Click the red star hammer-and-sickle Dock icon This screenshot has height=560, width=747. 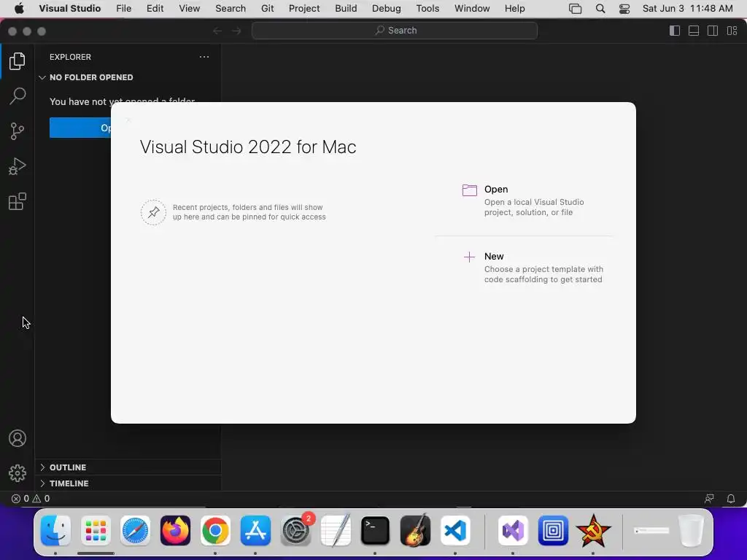click(593, 531)
